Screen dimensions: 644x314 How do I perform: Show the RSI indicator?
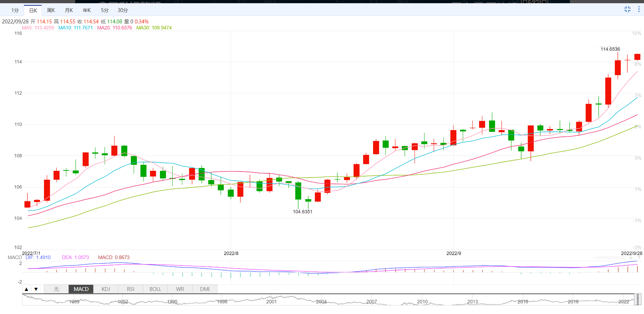point(131,289)
